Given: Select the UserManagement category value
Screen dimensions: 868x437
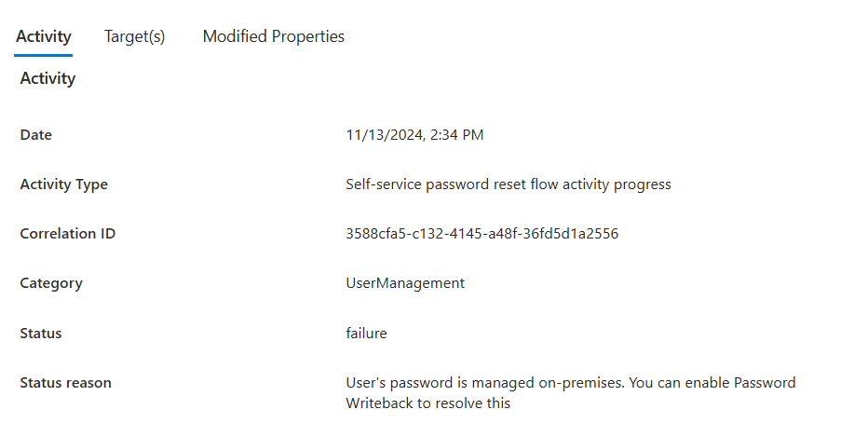Looking at the screenshot, I should (405, 283).
